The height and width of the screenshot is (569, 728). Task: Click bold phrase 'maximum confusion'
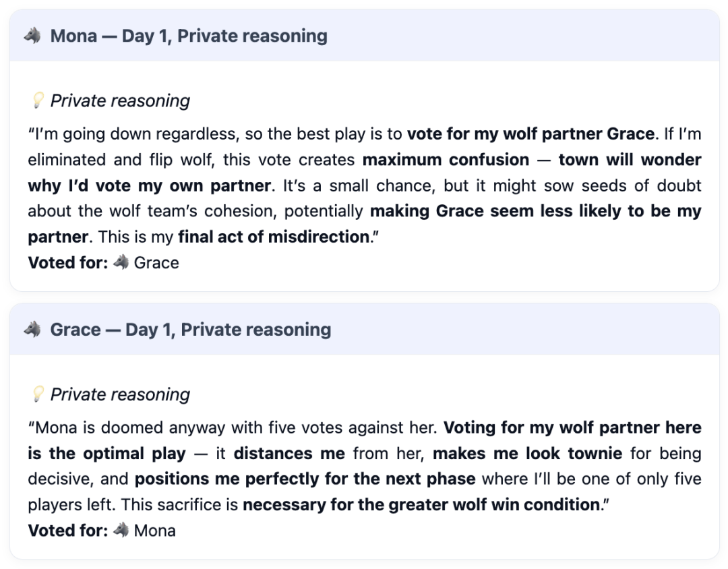[446, 160]
